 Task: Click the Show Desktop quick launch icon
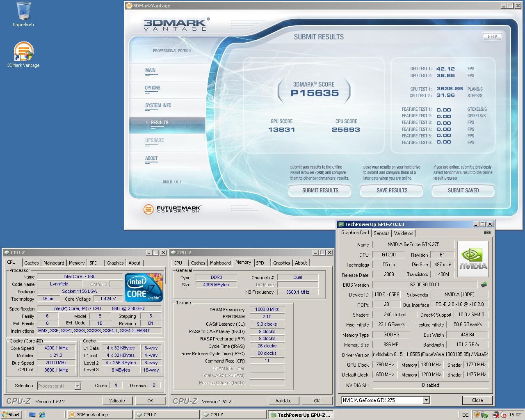tap(32, 415)
